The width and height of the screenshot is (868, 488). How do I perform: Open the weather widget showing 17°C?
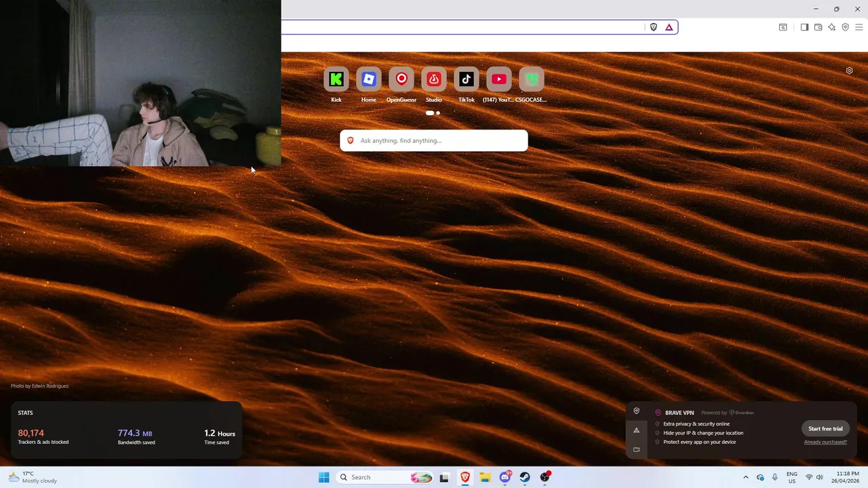coord(33,477)
